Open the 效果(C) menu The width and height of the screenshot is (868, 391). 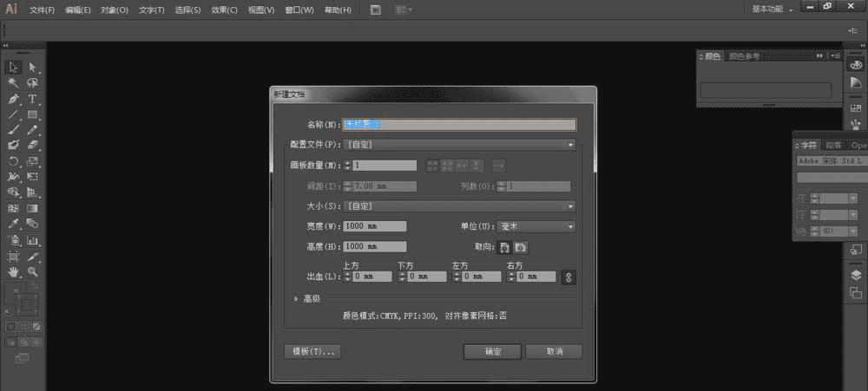[224, 10]
